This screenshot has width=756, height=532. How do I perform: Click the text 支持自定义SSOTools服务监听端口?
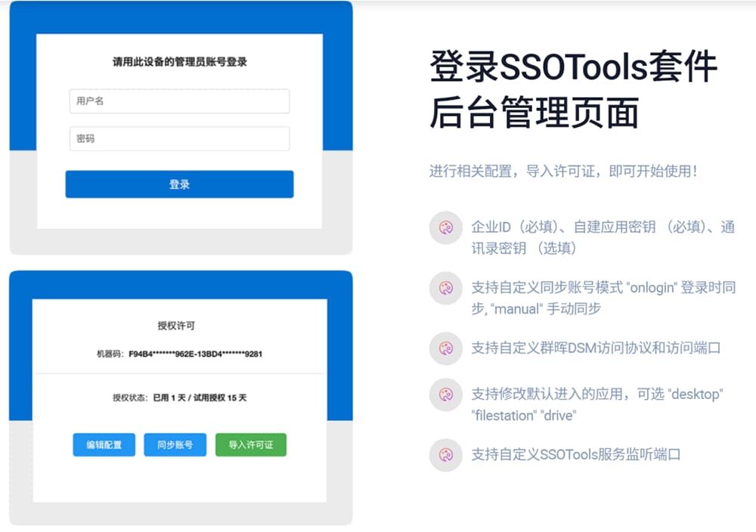click(x=575, y=454)
